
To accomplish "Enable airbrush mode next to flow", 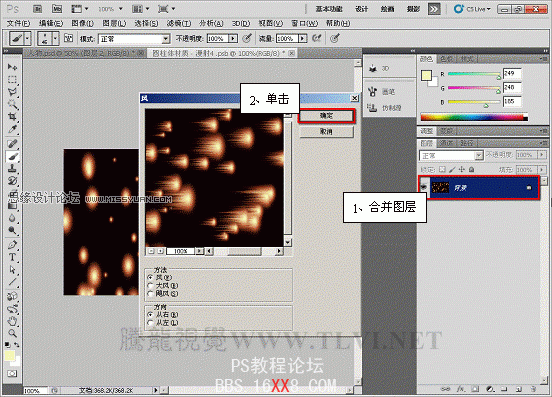I will [317, 38].
